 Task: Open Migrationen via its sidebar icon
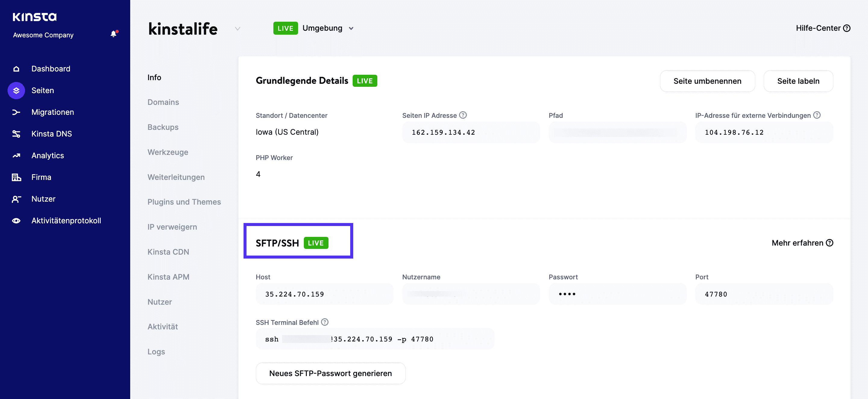(x=16, y=112)
